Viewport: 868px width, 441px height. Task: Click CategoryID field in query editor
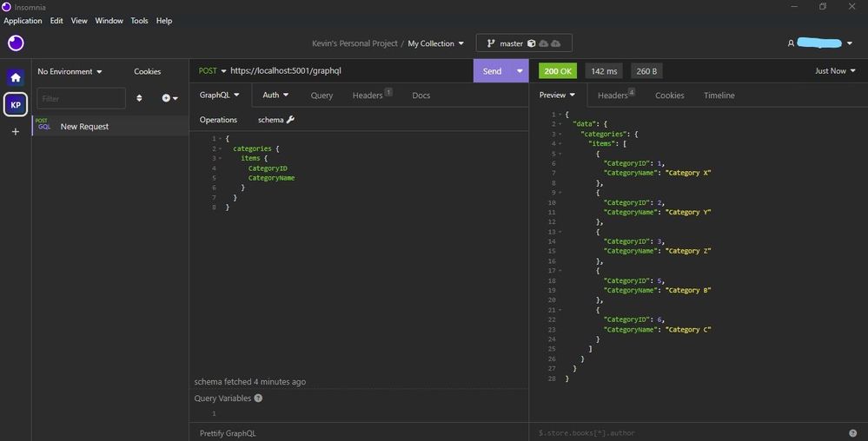[268, 168]
